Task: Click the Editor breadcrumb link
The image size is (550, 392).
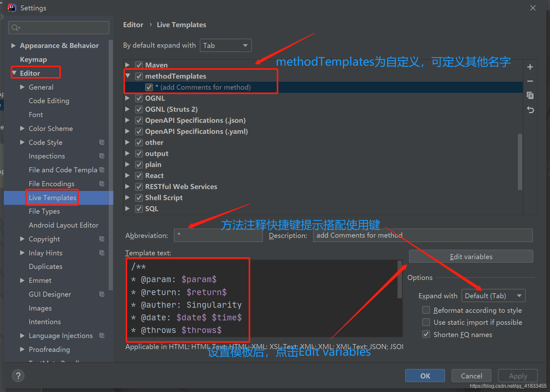Action: pos(133,25)
